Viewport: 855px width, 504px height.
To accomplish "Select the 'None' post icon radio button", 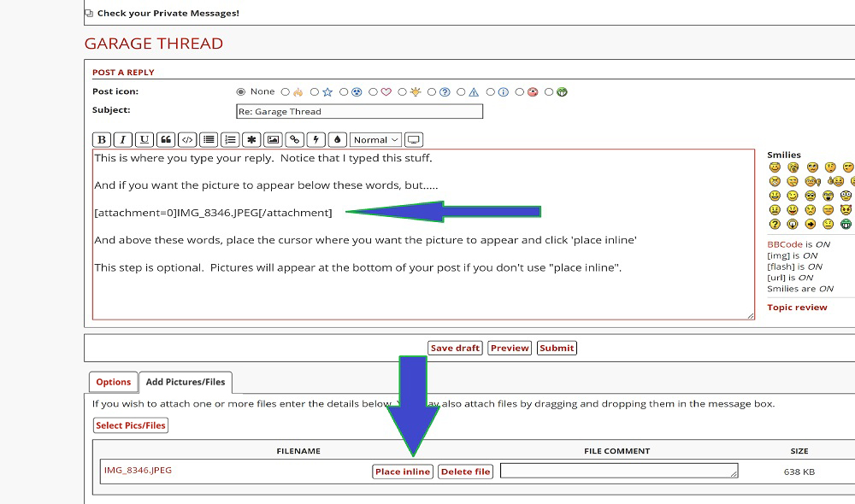I will (x=240, y=91).
